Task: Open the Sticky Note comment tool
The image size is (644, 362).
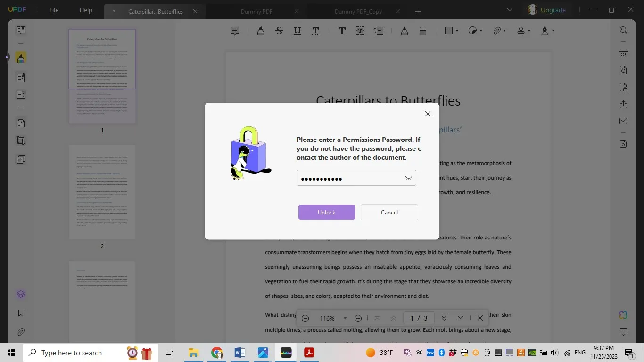Action: 234,31
